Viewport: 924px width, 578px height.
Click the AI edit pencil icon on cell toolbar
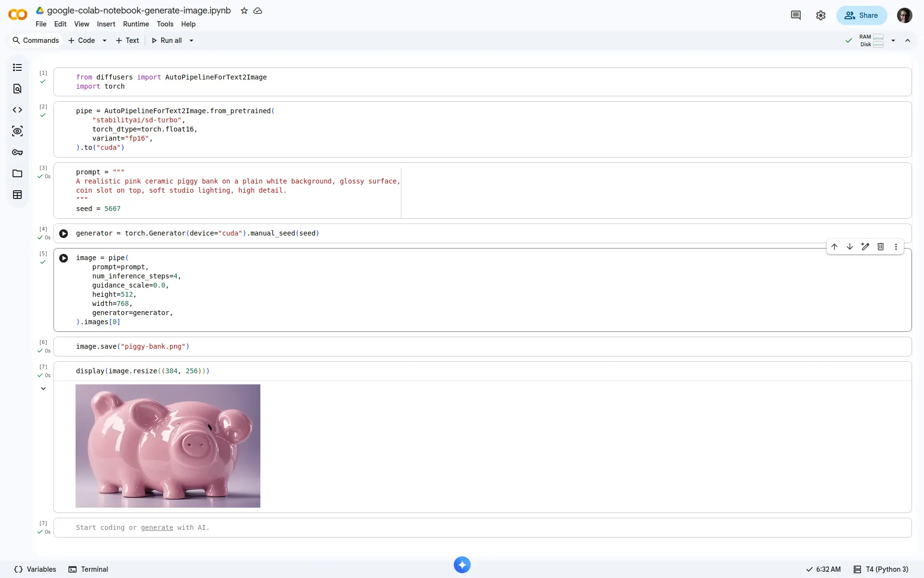pos(865,247)
